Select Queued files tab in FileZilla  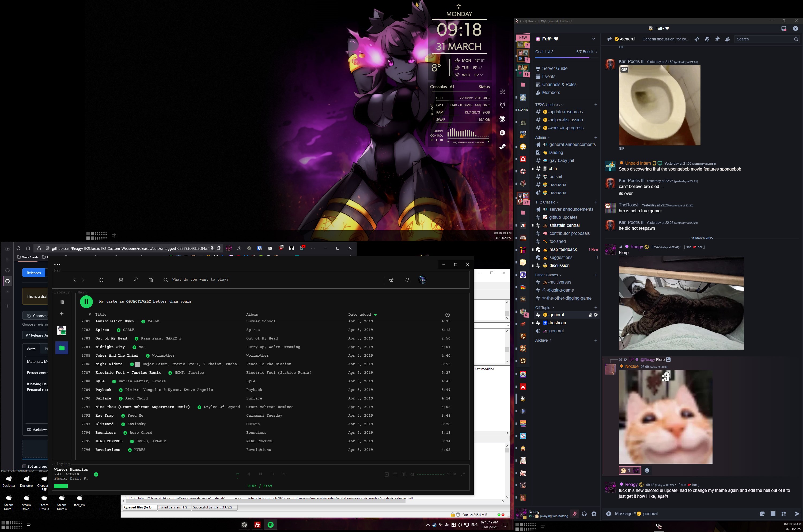tap(138, 508)
